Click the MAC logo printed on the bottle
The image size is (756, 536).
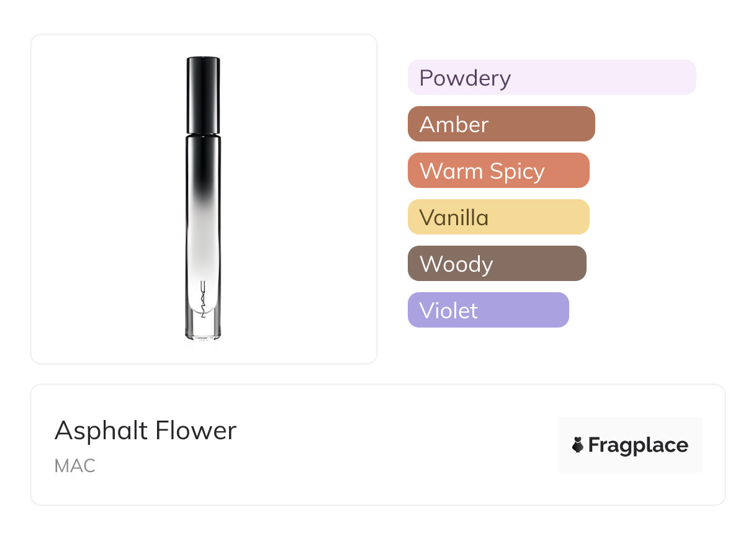(203, 299)
